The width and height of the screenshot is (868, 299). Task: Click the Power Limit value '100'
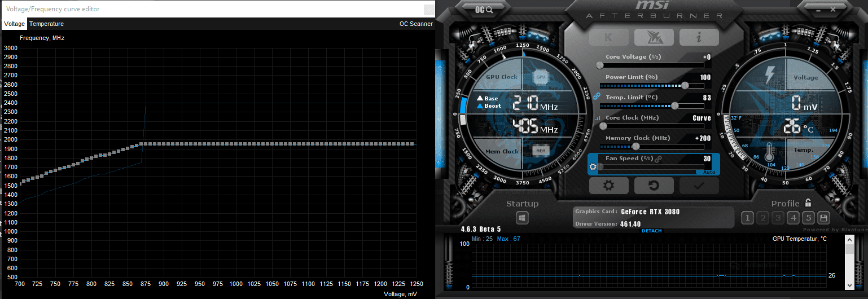pyautogui.click(x=705, y=77)
